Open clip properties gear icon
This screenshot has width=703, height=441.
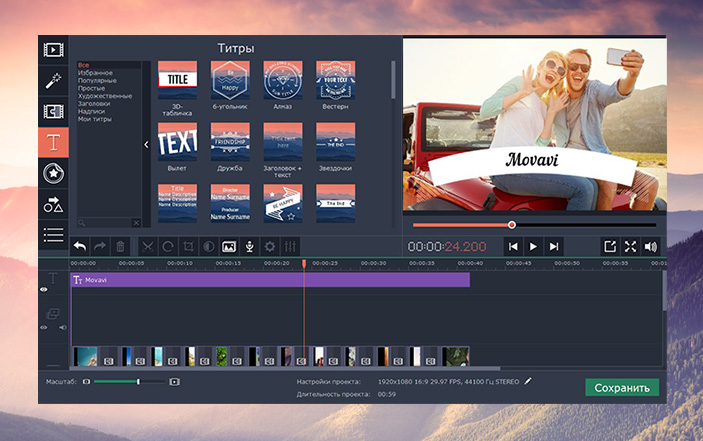pyautogui.click(x=269, y=246)
